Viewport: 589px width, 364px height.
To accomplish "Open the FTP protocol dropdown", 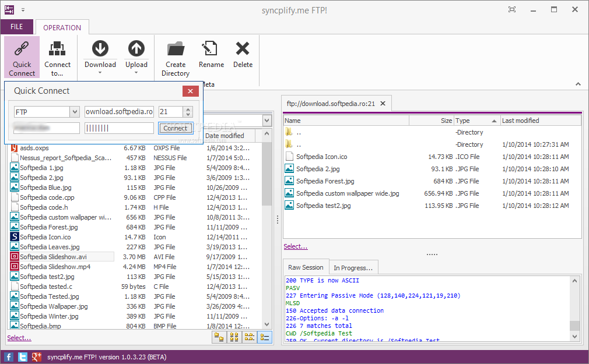I will 75,112.
